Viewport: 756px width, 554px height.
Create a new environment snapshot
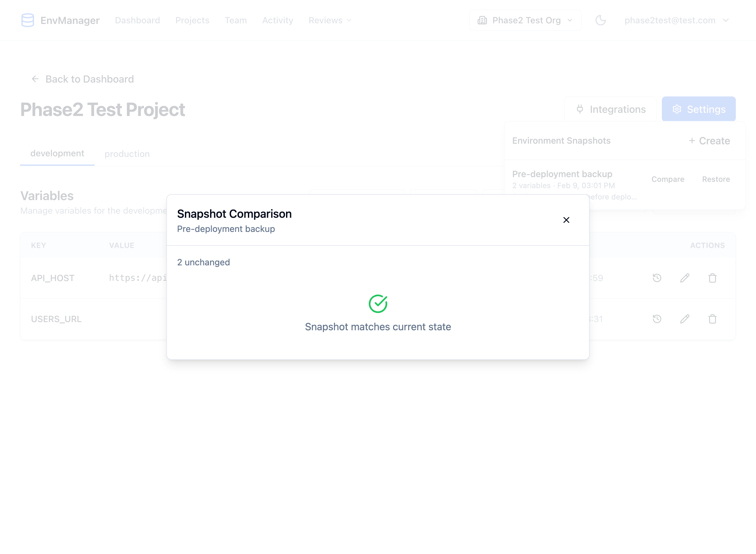tap(709, 141)
